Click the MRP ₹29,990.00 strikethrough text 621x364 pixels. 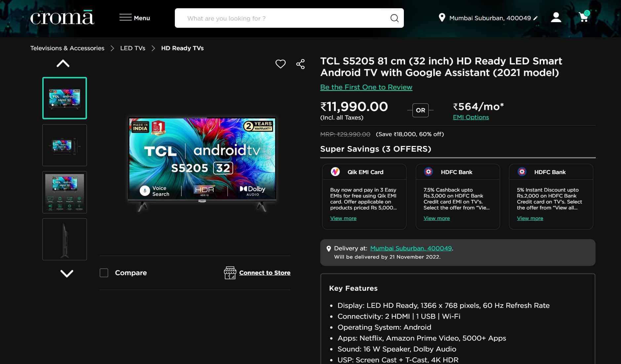[x=345, y=134]
